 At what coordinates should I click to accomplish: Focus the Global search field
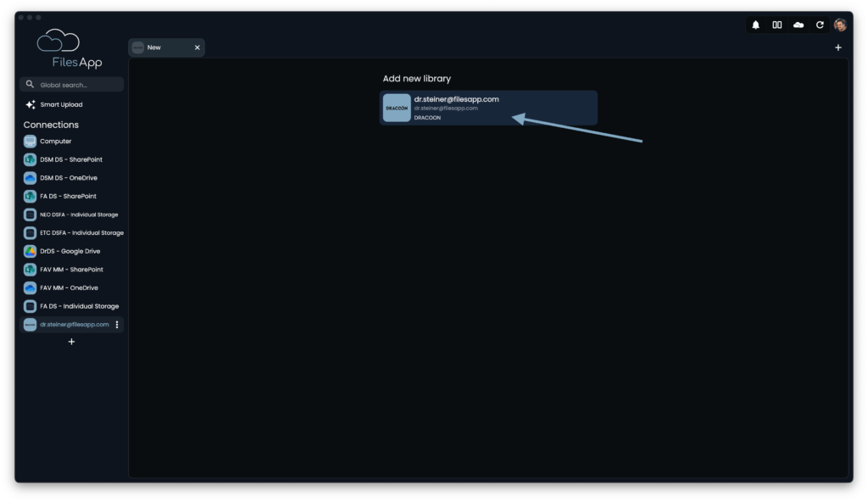[71, 85]
